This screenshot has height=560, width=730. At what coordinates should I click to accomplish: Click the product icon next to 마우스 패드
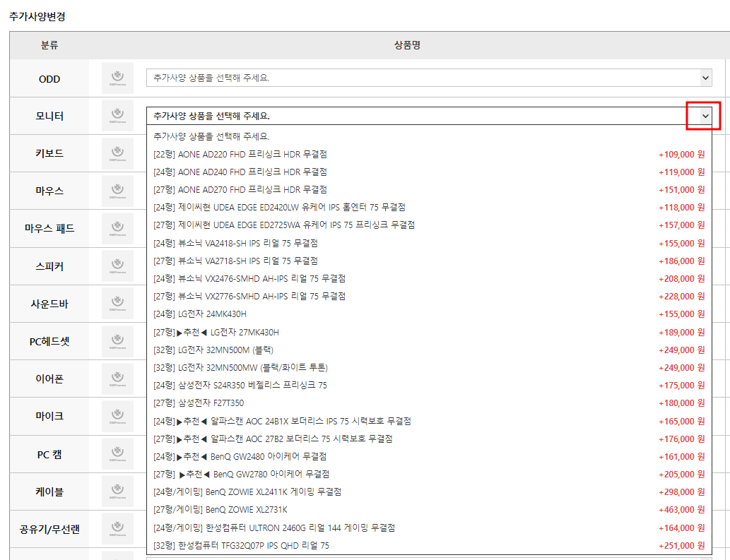(117, 228)
